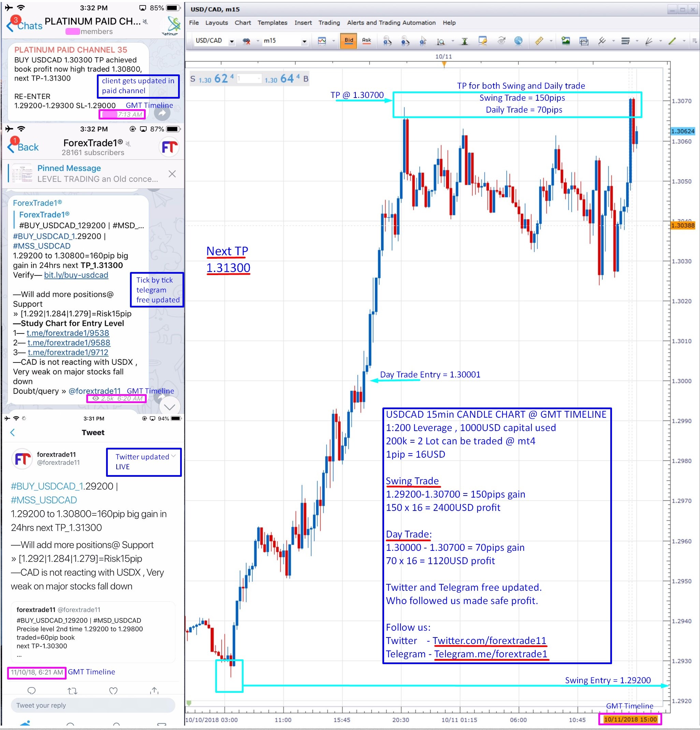
Task: Select the fan lines tool
Action: tap(648, 41)
